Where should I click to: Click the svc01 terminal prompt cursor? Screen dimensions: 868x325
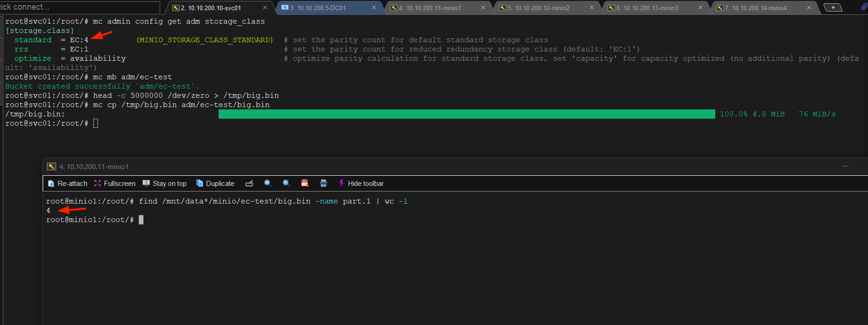coord(96,123)
